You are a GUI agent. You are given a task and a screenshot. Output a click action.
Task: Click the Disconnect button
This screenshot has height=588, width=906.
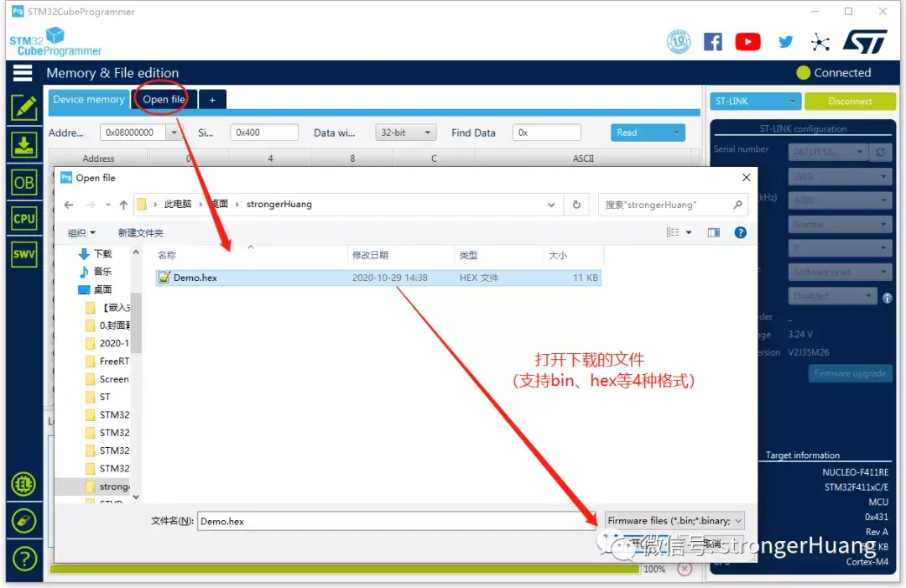tap(849, 101)
